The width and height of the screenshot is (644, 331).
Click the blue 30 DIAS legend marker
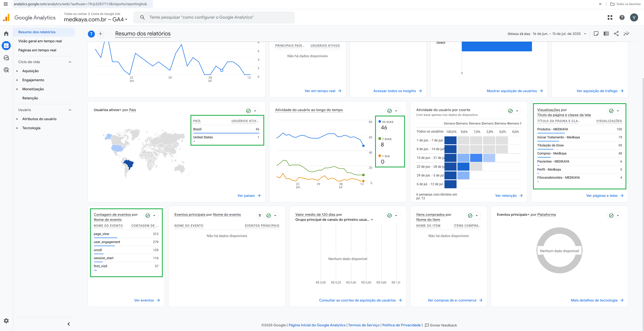click(x=380, y=122)
